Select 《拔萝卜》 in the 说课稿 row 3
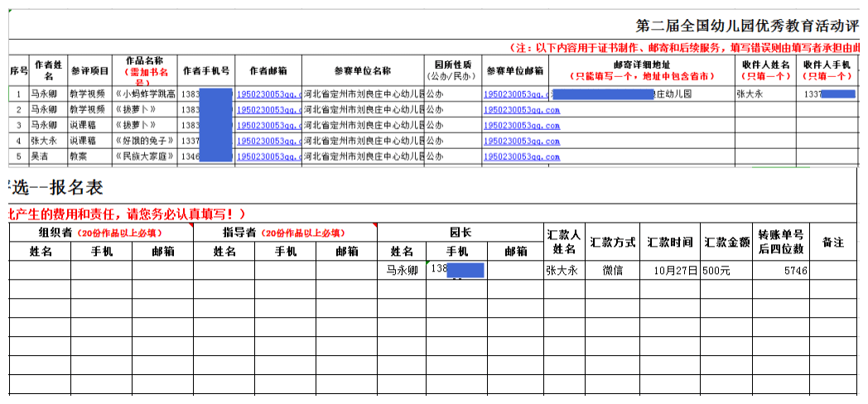 point(145,125)
